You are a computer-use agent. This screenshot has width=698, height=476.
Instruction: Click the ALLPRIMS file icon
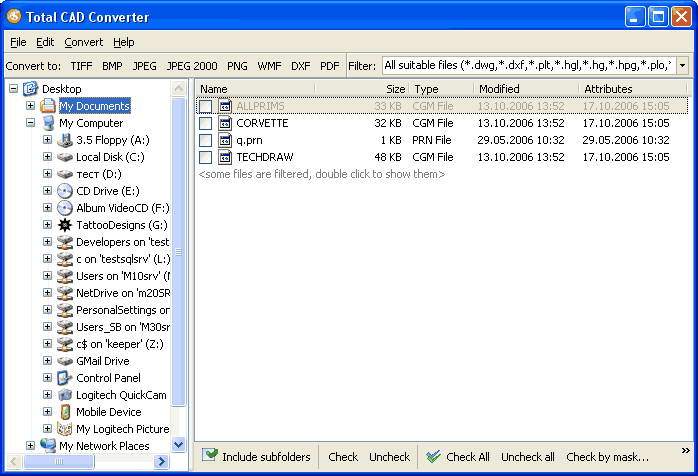click(x=225, y=106)
